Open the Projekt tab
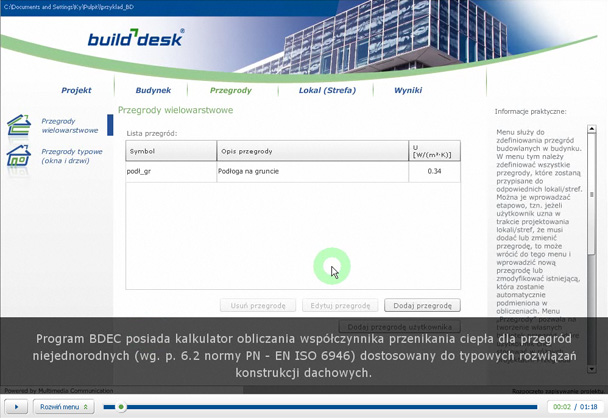The width and height of the screenshot is (608, 418). point(76,90)
